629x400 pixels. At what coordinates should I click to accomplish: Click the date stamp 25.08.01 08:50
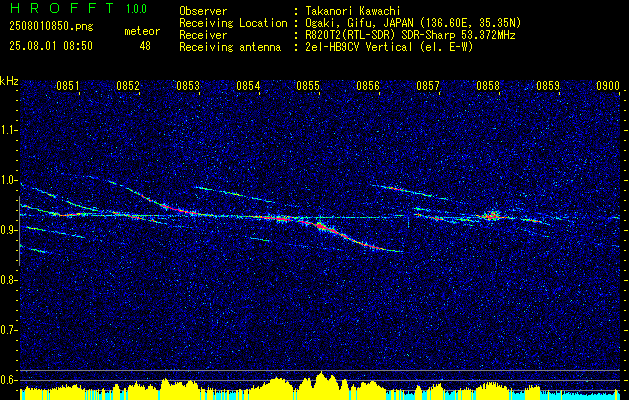(51, 46)
